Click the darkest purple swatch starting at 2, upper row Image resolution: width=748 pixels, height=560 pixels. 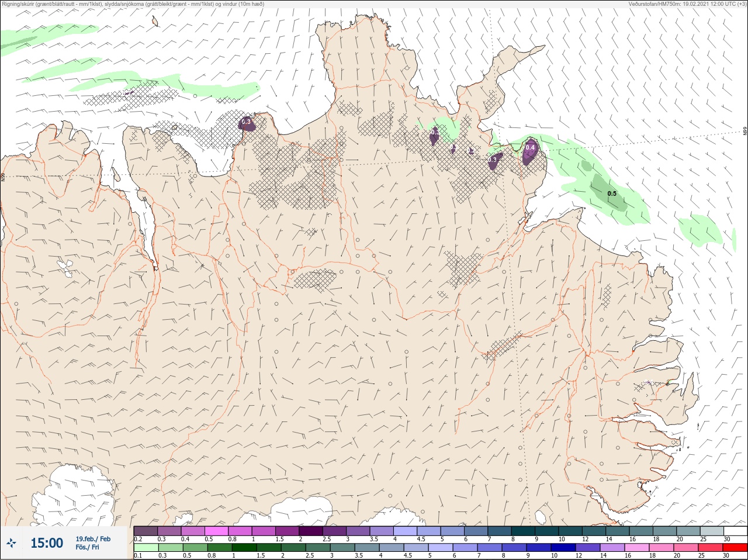click(x=311, y=531)
